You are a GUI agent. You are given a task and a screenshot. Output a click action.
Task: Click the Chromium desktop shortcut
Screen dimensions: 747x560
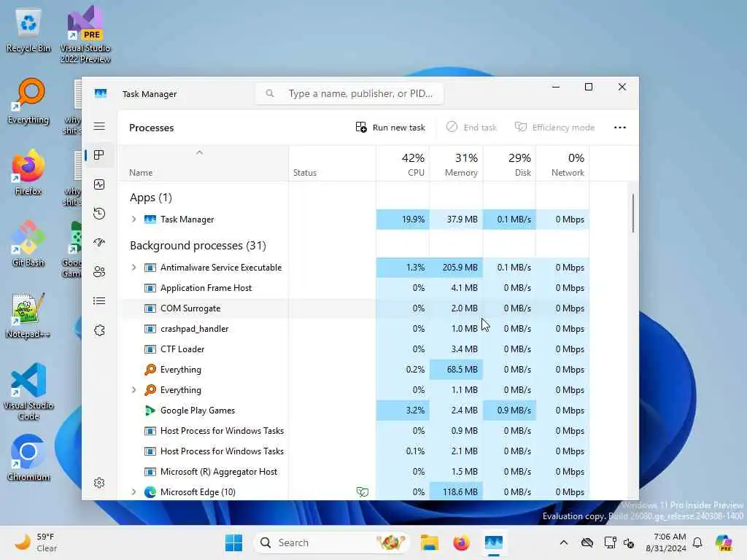coord(28,458)
